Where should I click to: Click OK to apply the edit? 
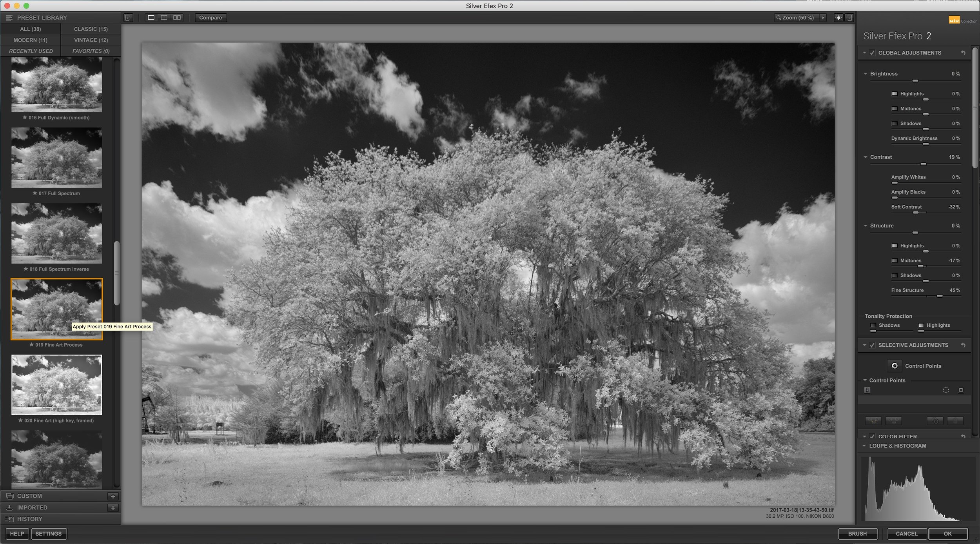point(947,534)
